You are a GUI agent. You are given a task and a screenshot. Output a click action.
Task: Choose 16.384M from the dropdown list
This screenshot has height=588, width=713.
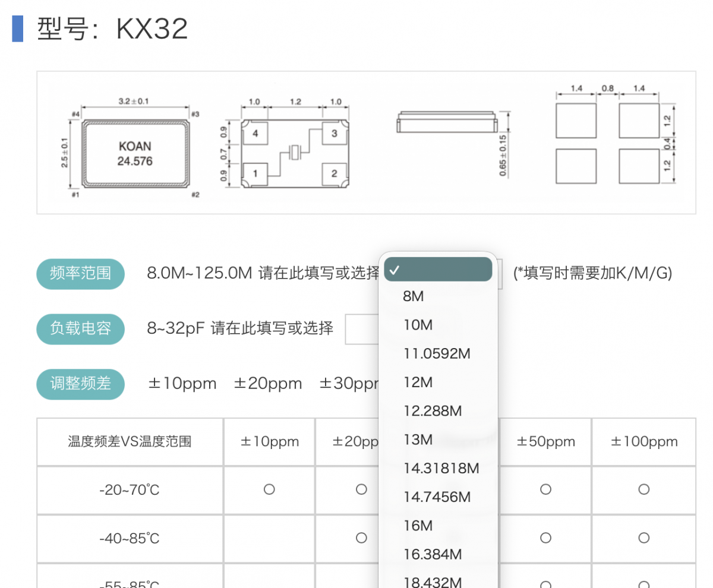432,555
